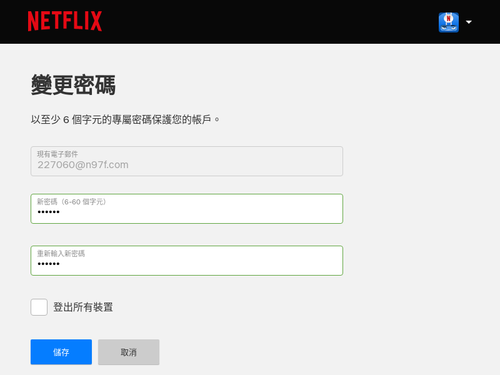Click the blue 儲存 button
The width and height of the screenshot is (500, 375).
[61, 352]
